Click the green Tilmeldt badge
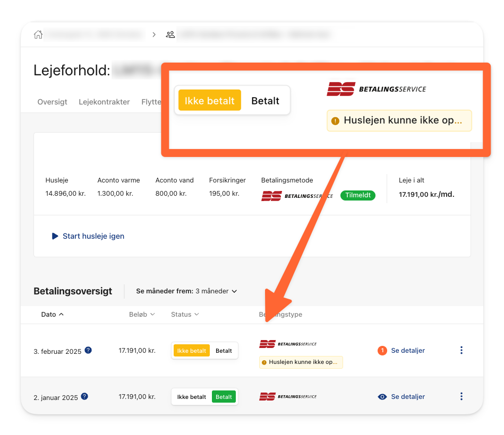Viewport: 504px width, 435px height. pos(358,195)
